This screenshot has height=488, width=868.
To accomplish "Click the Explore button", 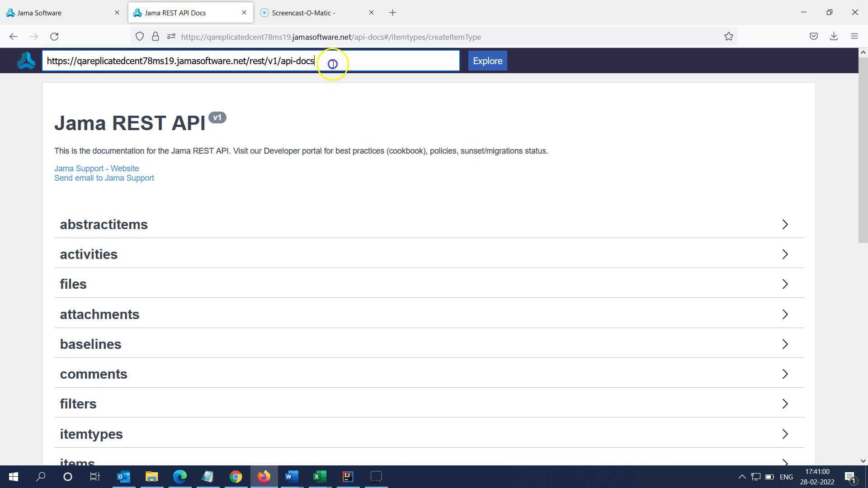I will pyautogui.click(x=487, y=61).
